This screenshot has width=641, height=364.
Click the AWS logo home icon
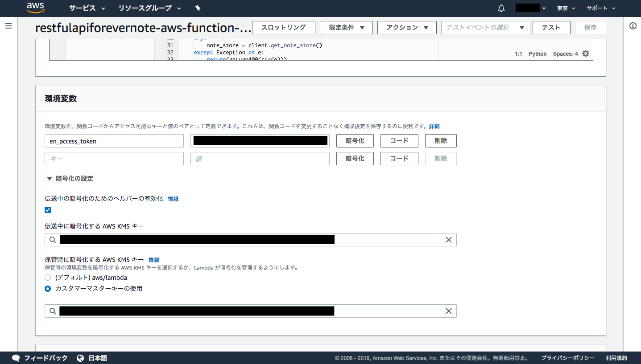click(x=35, y=8)
